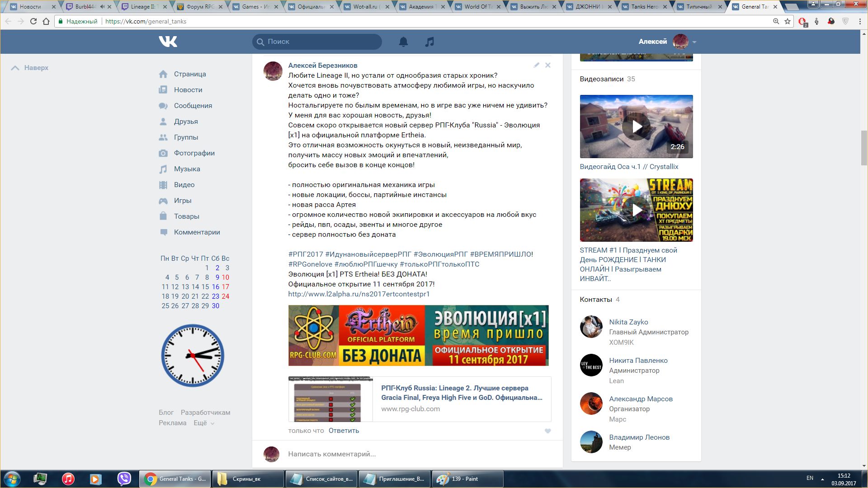Click the rpg-club.com preview thumbnail
The height and width of the screenshot is (488, 868).
click(330, 399)
